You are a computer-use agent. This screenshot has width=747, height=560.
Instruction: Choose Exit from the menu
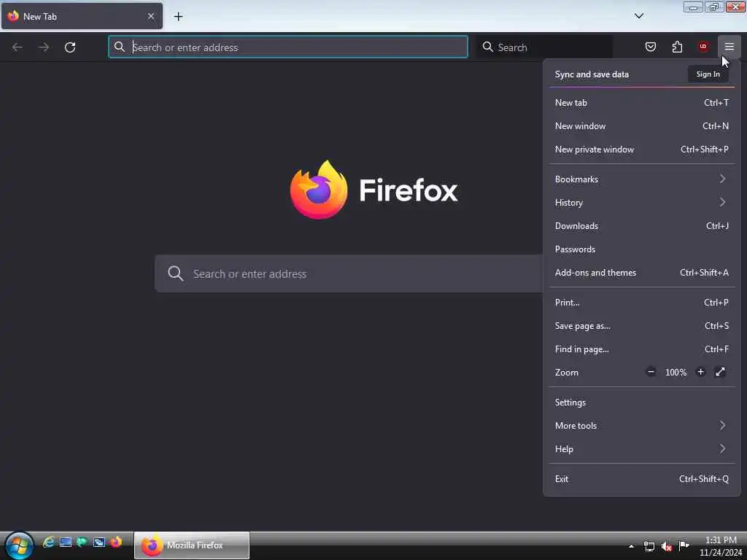pyautogui.click(x=642, y=479)
